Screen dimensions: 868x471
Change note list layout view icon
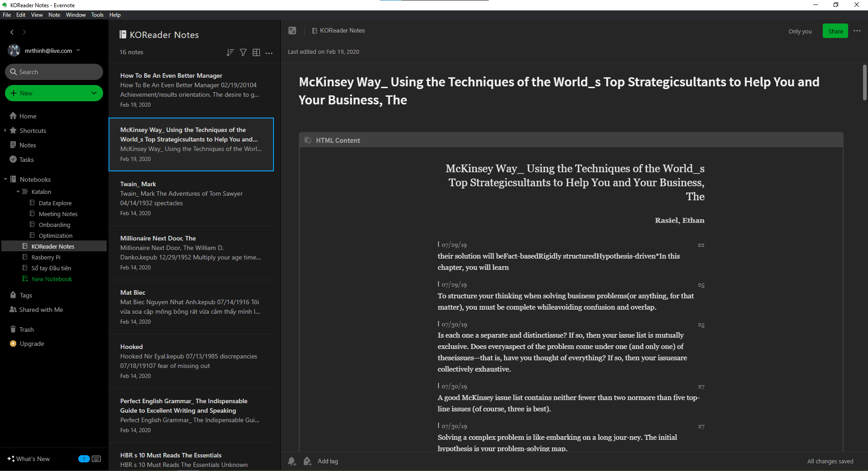(x=256, y=52)
